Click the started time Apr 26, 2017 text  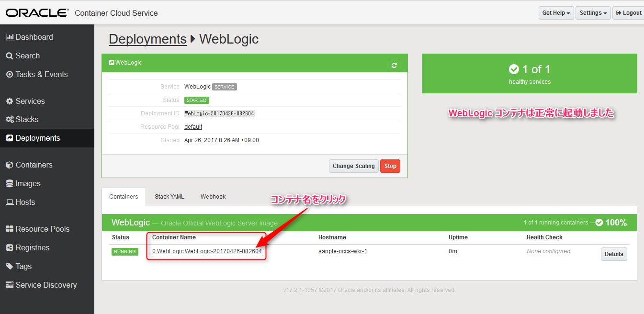[x=222, y=140]
